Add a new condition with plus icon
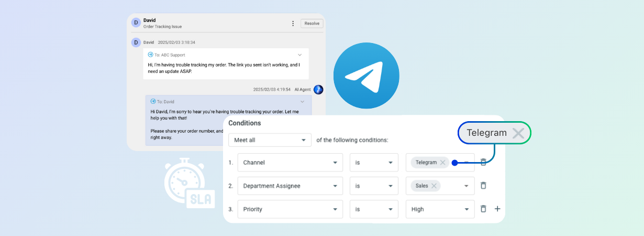This screenshot has height=236, width=644. pyautogui.click(x=497, y=209)
